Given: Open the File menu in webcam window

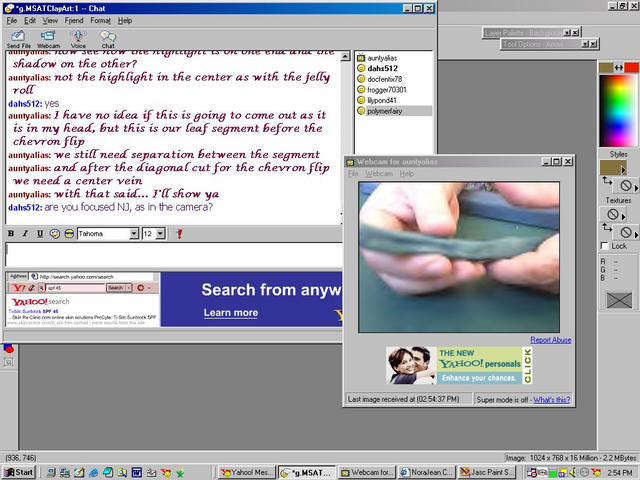Looking at the screenshot, I should click(x=353, y=173).
